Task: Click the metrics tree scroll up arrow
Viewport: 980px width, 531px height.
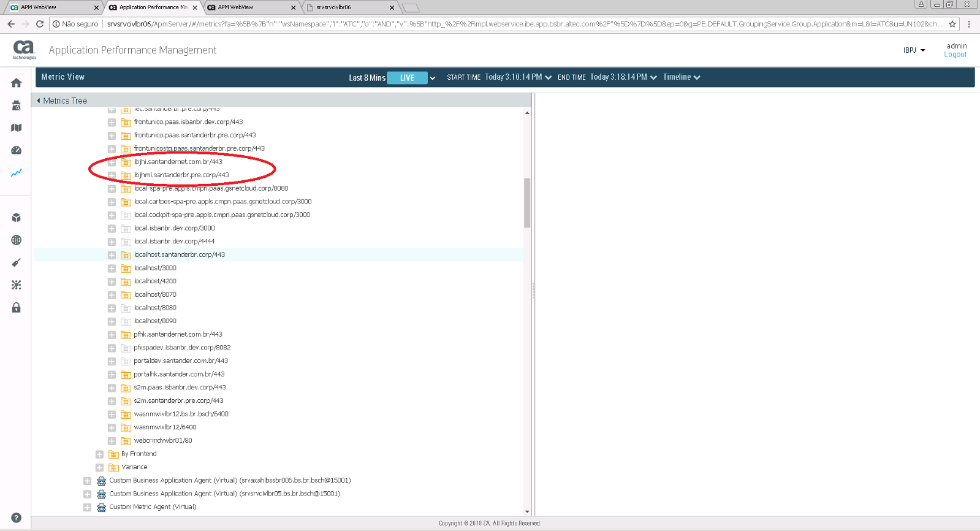Action: click(527, 113)
